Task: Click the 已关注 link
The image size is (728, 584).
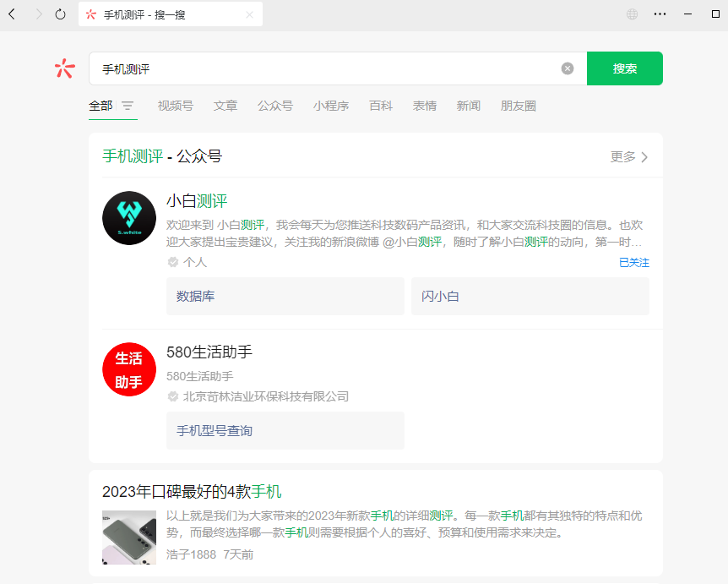Action: pyautogui.click(x=633, y=263)
